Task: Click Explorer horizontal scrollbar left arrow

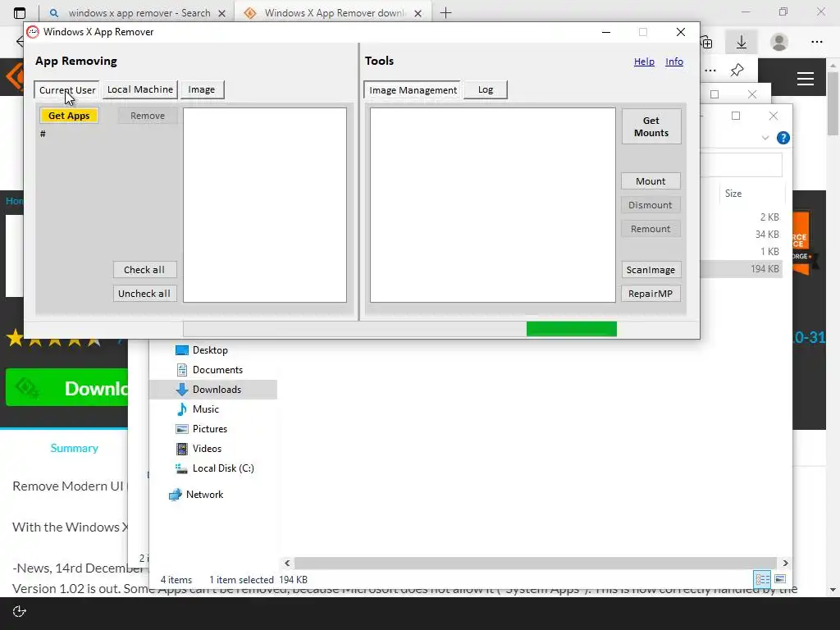Action: 287,563
